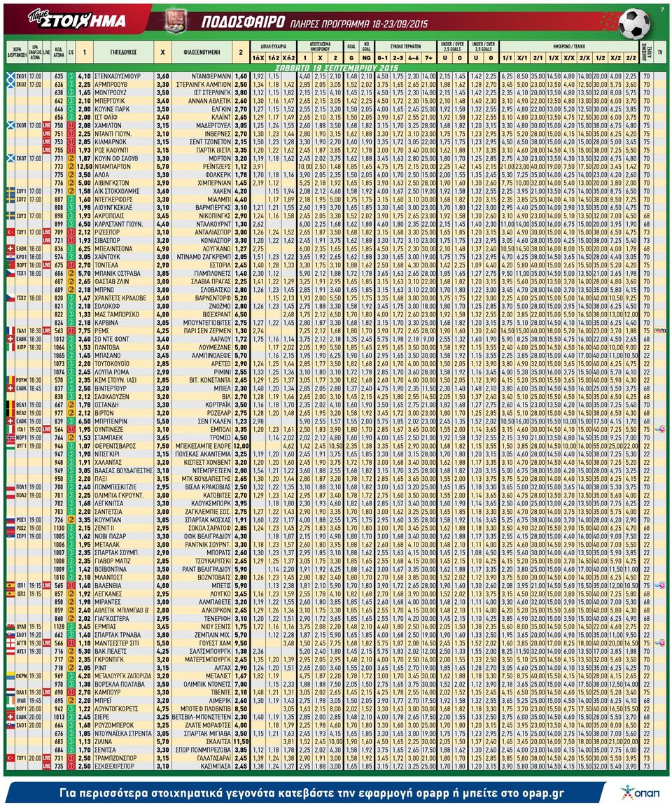Click the TV channel icon in Βαλένθια row
The image size is (672, 805).
click(x=659, y=585)
